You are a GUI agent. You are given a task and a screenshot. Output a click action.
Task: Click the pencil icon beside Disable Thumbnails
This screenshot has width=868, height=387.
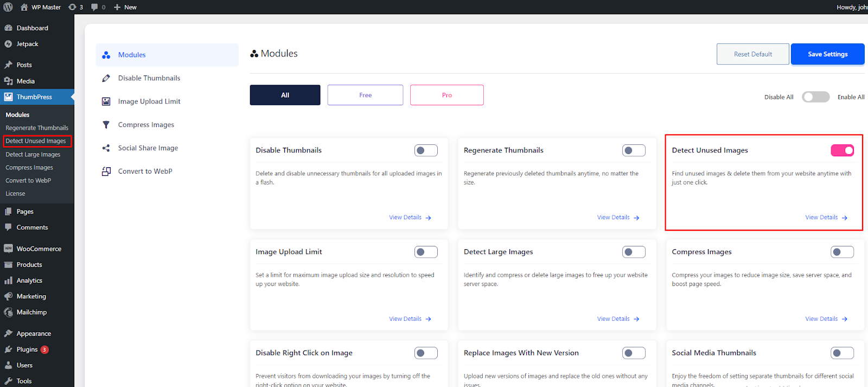106,78
